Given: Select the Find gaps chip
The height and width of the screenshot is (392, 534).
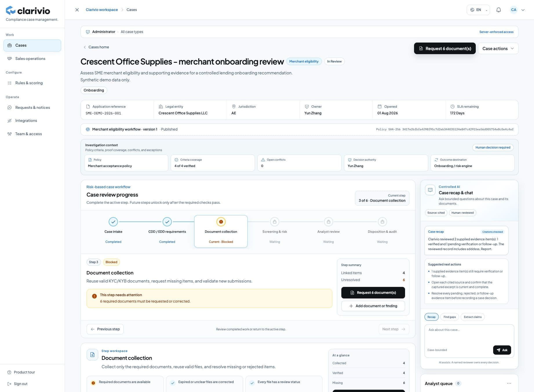Looking at the screenshot, I should pyautogui.click(x=450, y=317).
